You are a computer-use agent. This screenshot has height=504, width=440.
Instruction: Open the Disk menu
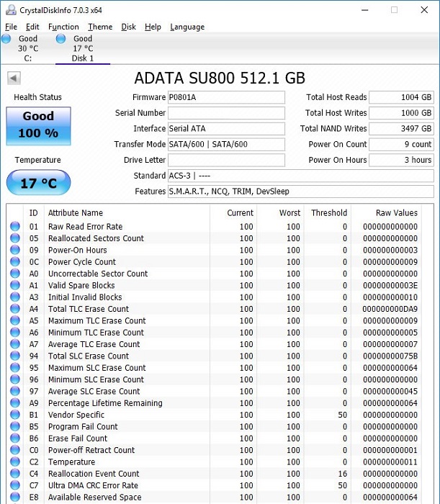(129, 27)
